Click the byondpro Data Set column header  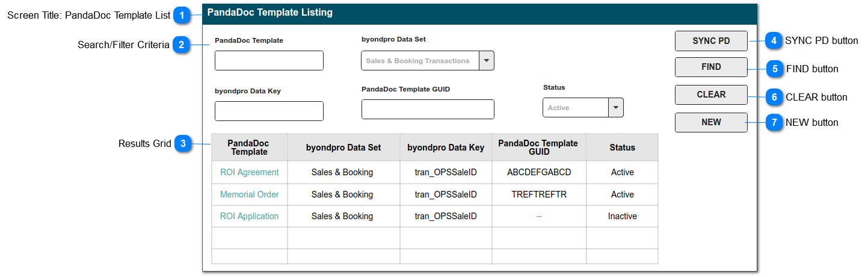[343, 148]
